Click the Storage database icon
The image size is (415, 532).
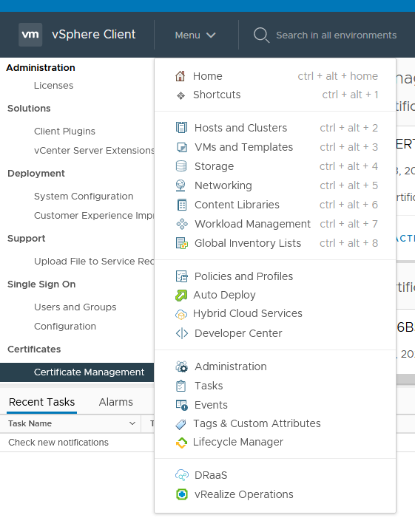click(181, 166)
